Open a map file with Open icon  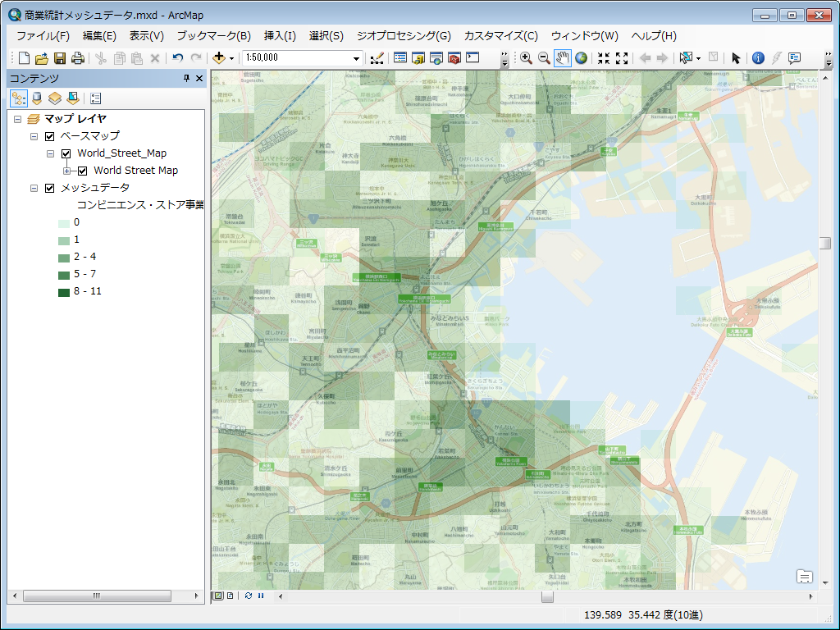pyautogui.click(x=42, y=58)
